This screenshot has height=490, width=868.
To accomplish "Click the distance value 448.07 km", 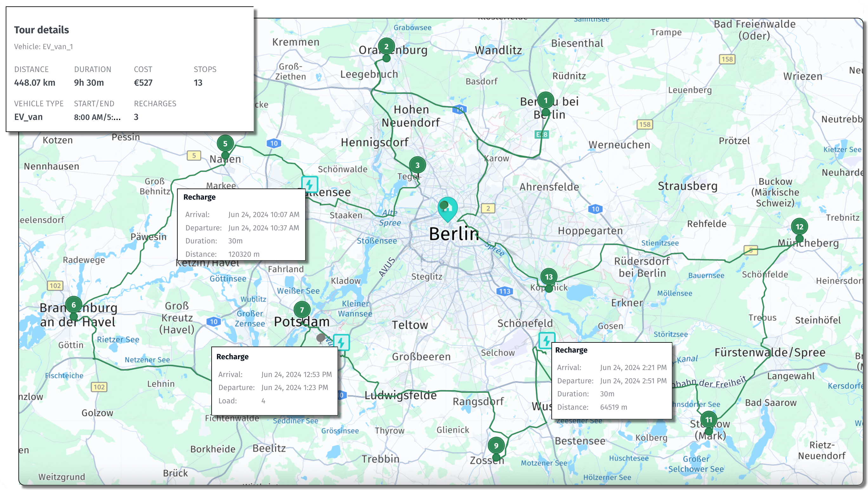I will point(35,83).
